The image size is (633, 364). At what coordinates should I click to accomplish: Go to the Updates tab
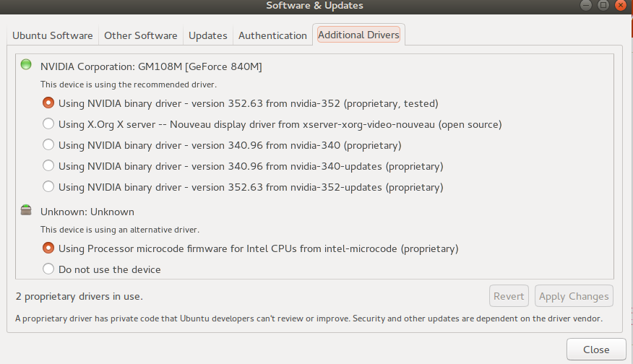pyautogui.click(x=208, y=35)
